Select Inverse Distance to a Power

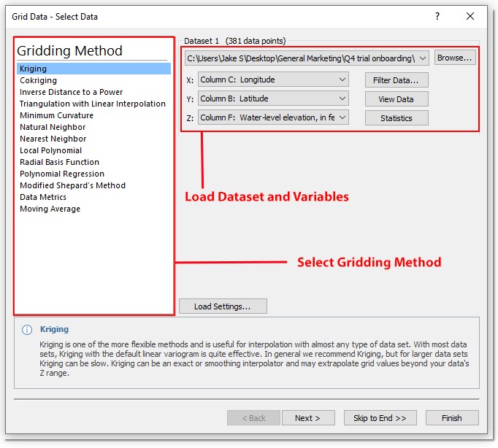tap(71, 92)
